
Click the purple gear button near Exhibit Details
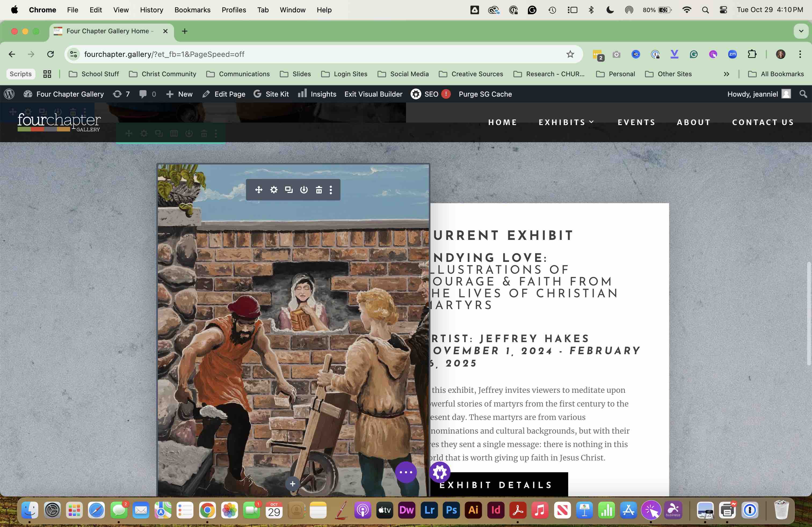[x=440, y=472]
